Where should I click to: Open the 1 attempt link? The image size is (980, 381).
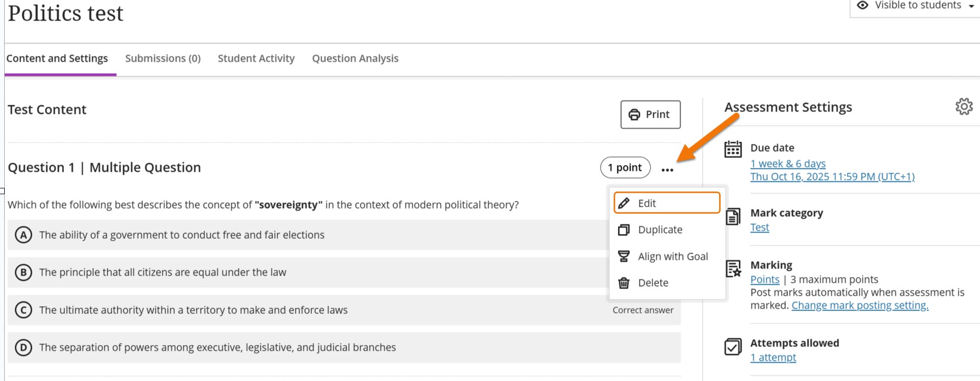pos(773,358)
